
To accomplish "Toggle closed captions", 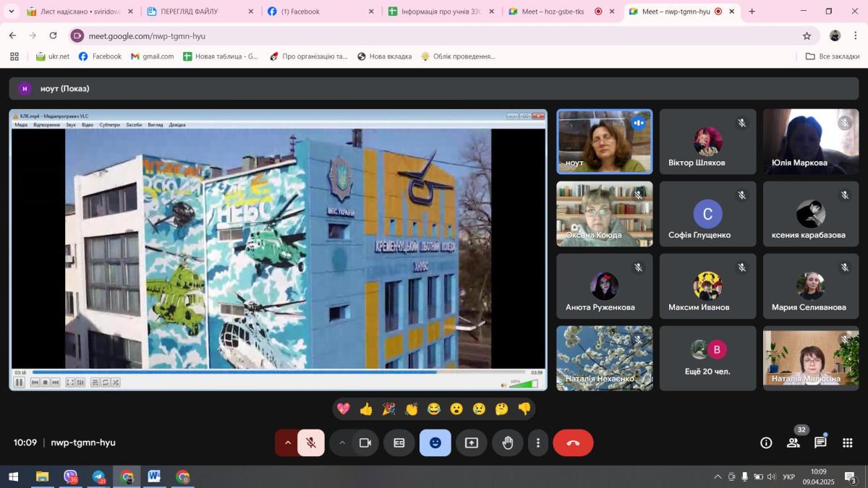I will (399, 443).
